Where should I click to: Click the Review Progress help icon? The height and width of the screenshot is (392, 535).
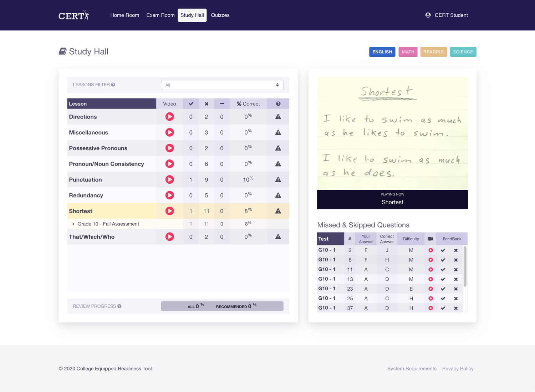click(x=119, y=306)
